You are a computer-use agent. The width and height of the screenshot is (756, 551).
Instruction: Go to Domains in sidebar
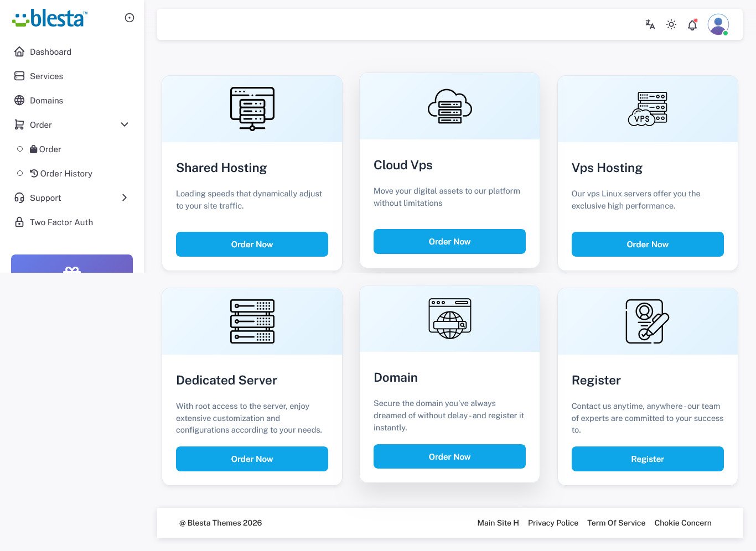click(x=46, y=101)
